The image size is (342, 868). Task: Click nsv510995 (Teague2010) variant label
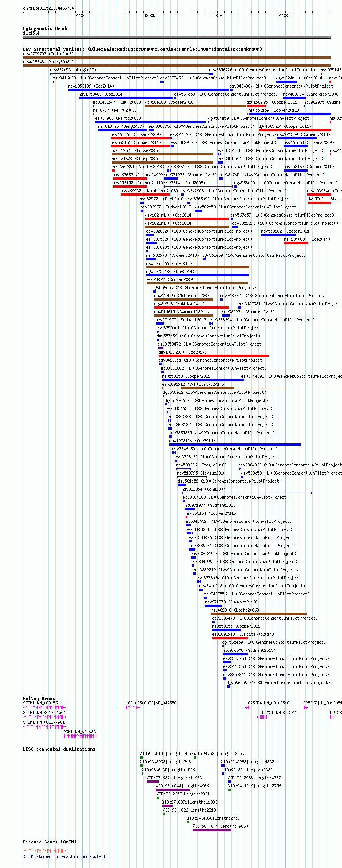pos(202,473)
